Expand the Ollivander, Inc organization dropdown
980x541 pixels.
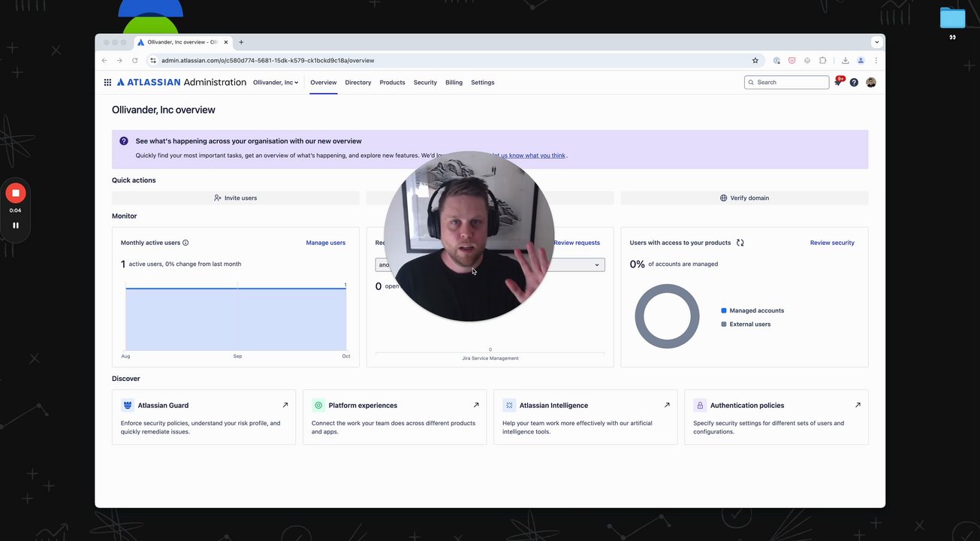(276, 83)
